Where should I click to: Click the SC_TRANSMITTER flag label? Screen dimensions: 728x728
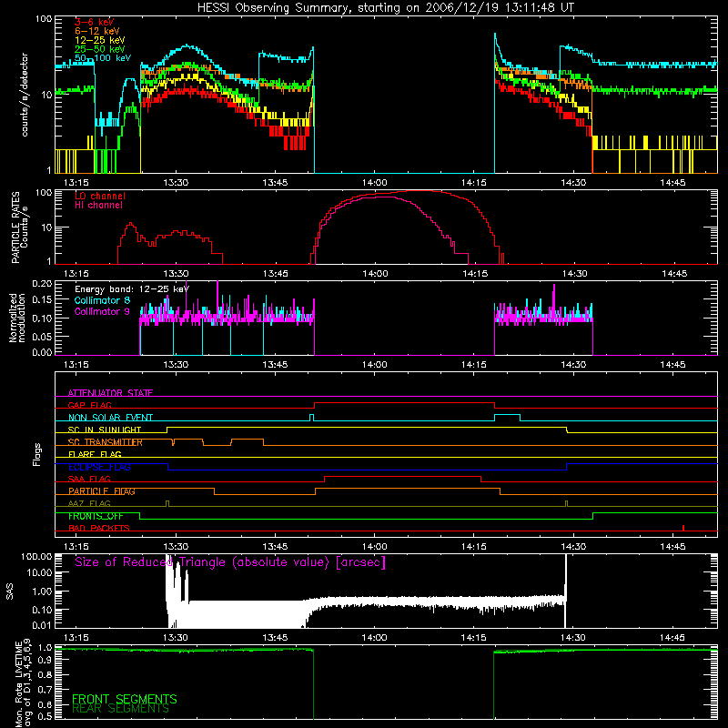point(106,442)
